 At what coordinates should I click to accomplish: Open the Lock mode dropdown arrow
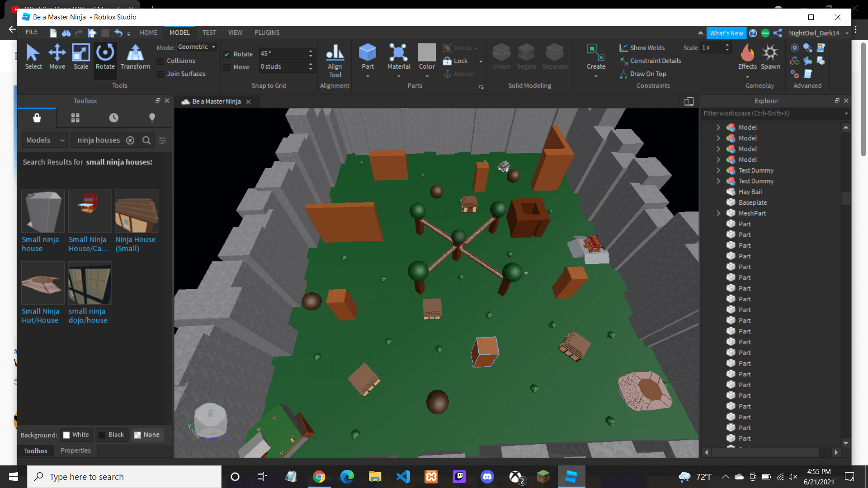click(481, 61)
